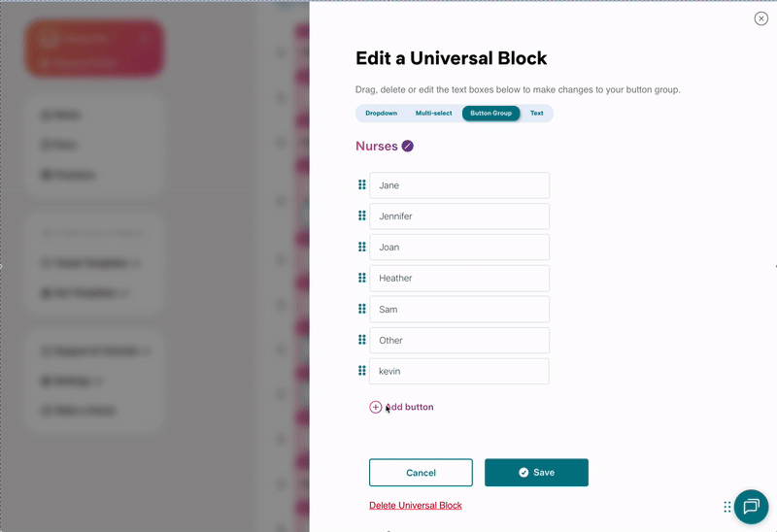Screen dimensions: 777x532
Task: Click the Delete Universal Block link
Action: [x=416, y=506]
